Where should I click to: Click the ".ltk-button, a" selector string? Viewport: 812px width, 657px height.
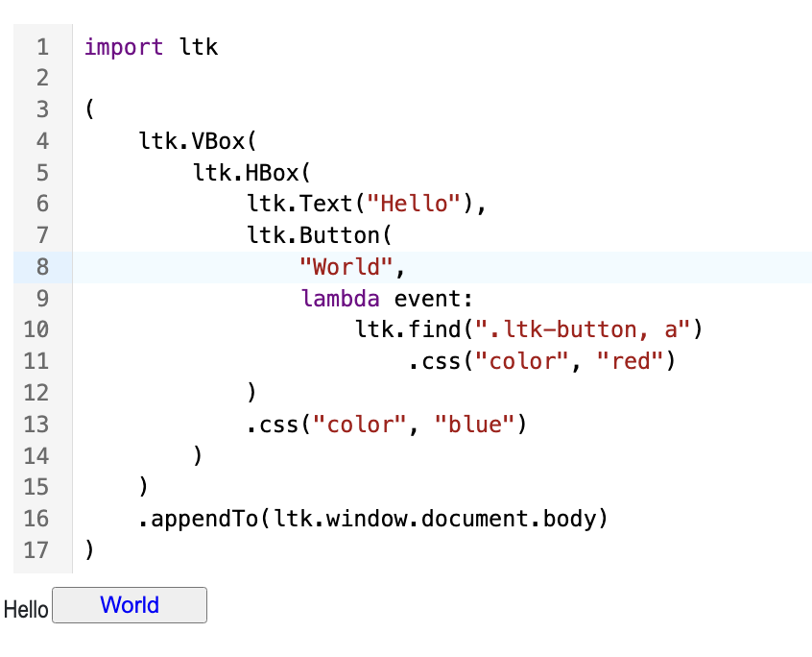(x=585, y=330)
